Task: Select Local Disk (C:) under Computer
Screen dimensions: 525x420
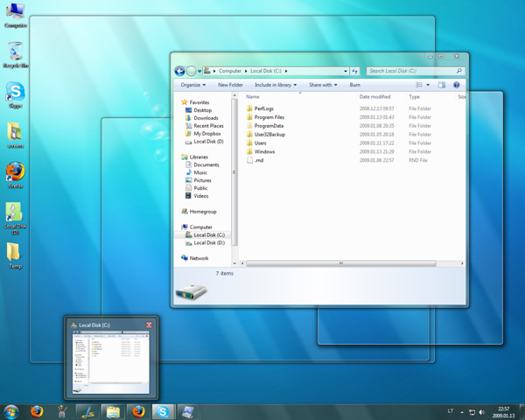Action: (x=205, y=235)
